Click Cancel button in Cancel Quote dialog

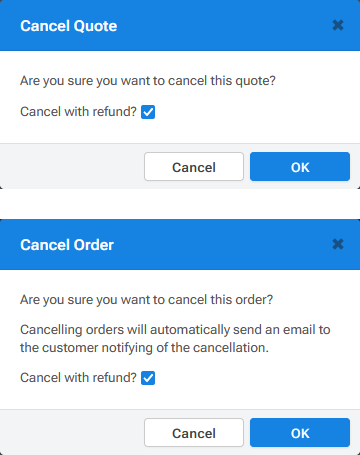click(x=194, y=167)
